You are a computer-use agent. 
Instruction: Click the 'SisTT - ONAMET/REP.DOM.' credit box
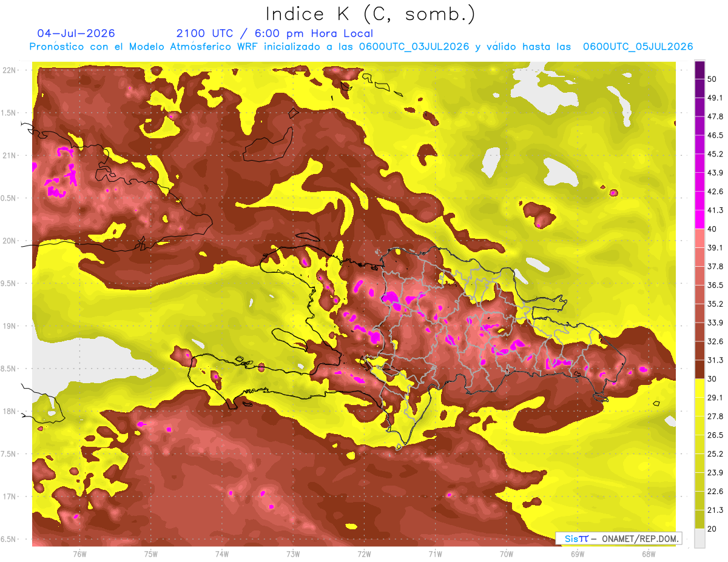(x=619, y=538)
